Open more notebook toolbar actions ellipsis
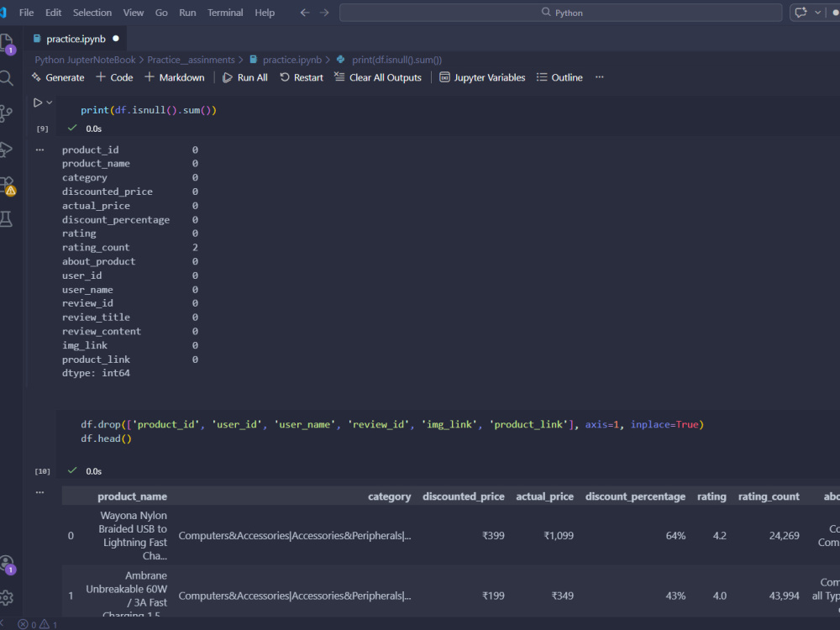Viewport: 840px width, 630px height. [x=600, y=77]
